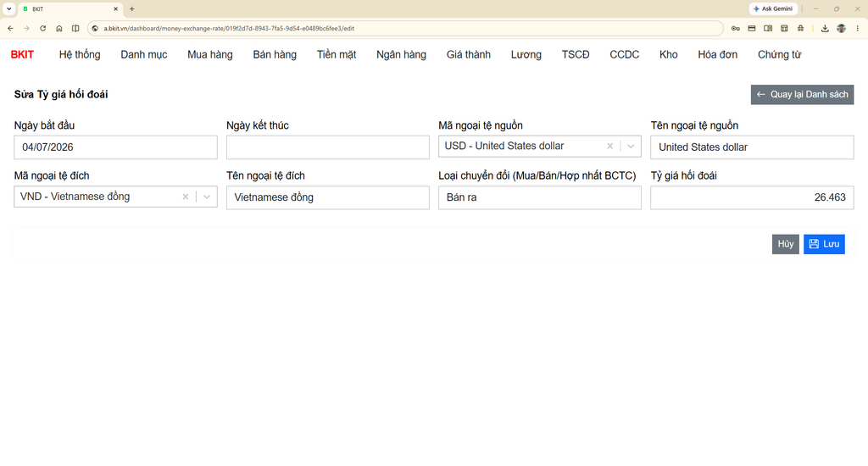Open the Tiền mặt menu
The image size is (868, 466).
337,54
